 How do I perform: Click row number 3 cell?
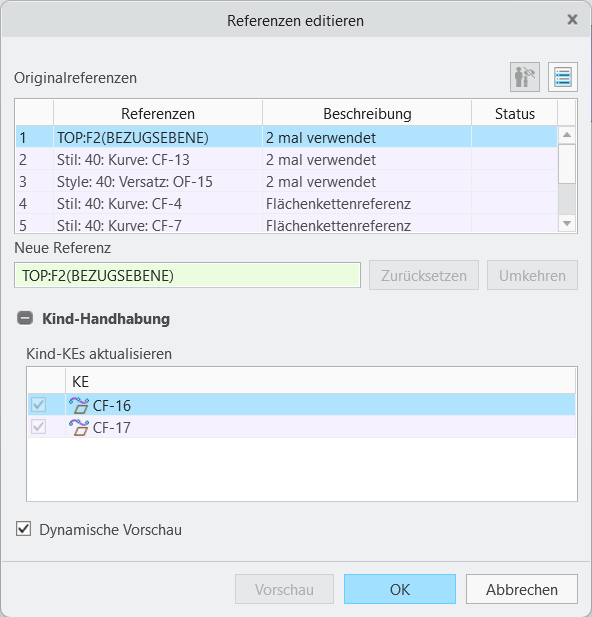(x=35, y=181)
